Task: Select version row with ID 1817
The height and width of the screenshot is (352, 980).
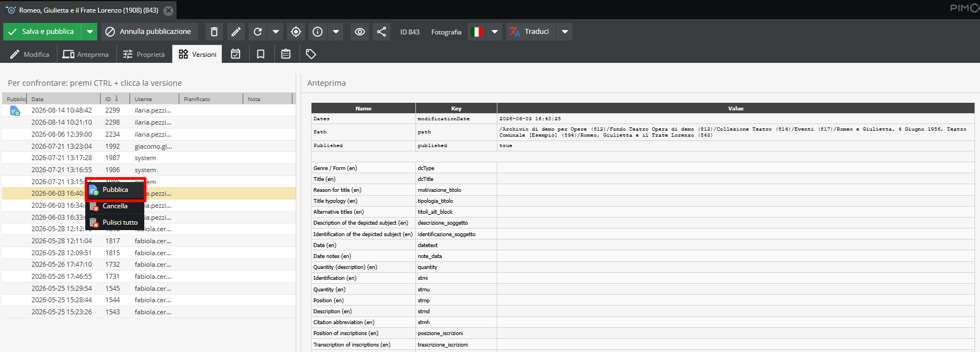Action: coord(149,241)
